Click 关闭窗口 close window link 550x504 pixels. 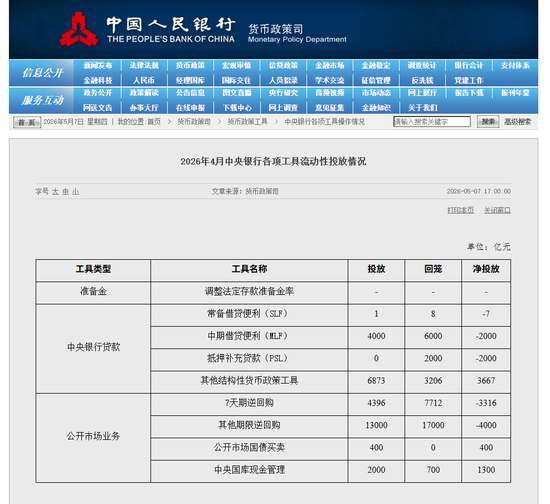[497, 210]
